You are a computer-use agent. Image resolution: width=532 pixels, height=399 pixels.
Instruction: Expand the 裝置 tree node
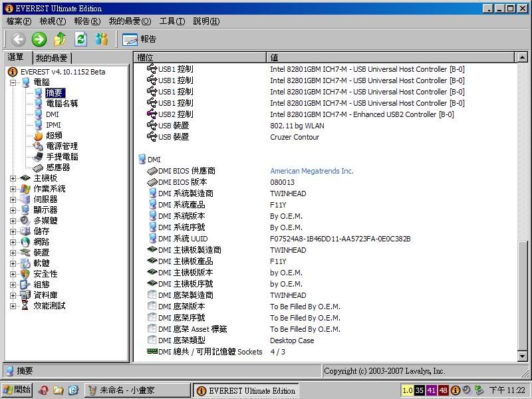[13, 253]
